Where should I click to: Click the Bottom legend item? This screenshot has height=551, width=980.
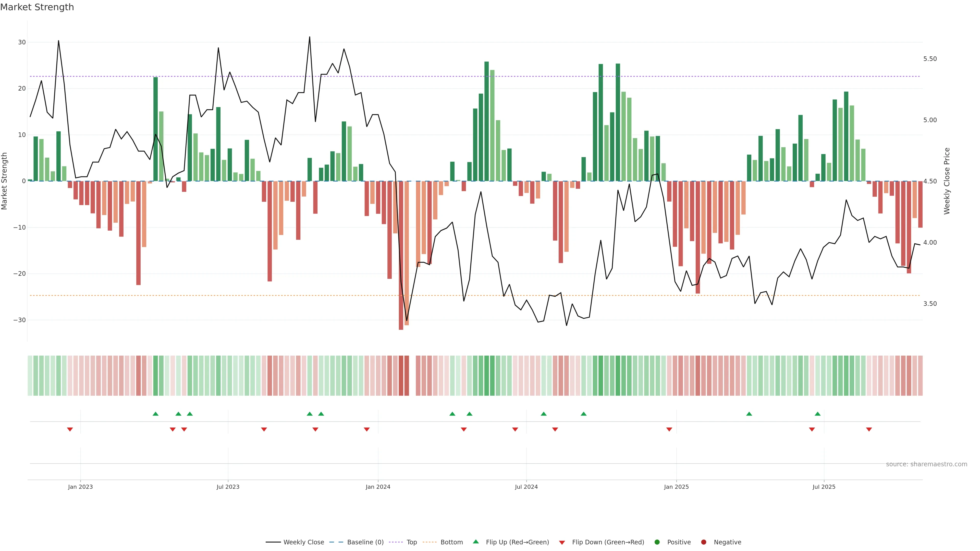(x=451, y=542)
